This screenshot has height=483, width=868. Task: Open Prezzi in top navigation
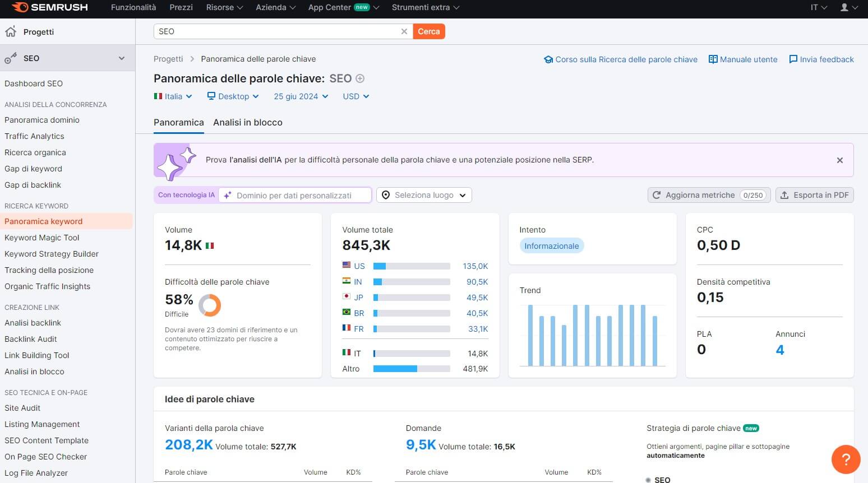pyautogui.click(x=181, y=7)
